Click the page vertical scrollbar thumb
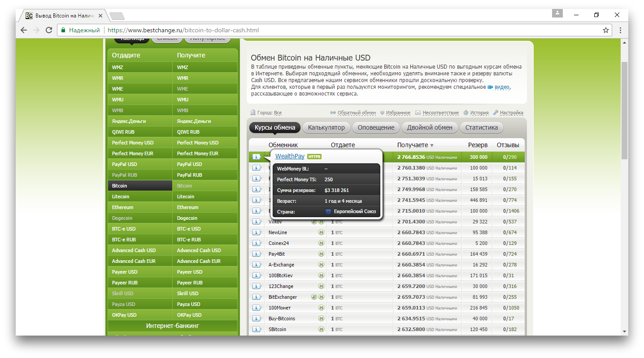Screen dimensions: 644x358 click(624, 110)
